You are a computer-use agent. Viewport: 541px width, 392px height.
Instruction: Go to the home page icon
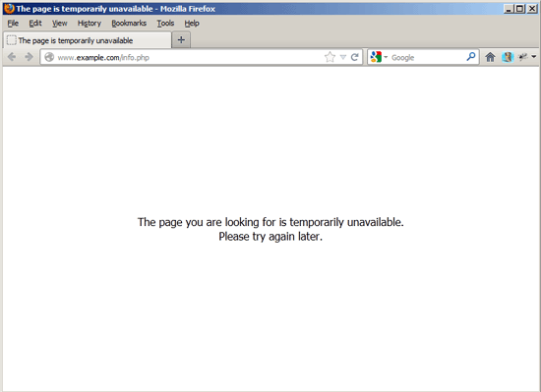tap(490, 57)
